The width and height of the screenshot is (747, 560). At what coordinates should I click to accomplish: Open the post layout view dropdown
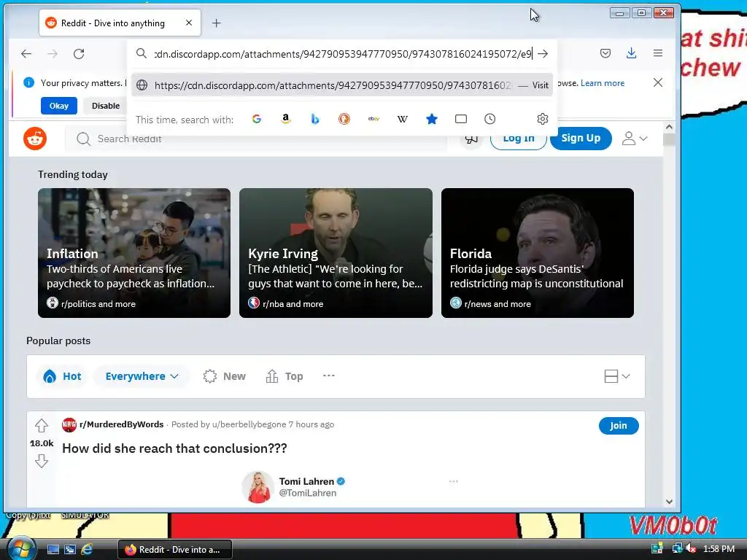pos(617,376)
